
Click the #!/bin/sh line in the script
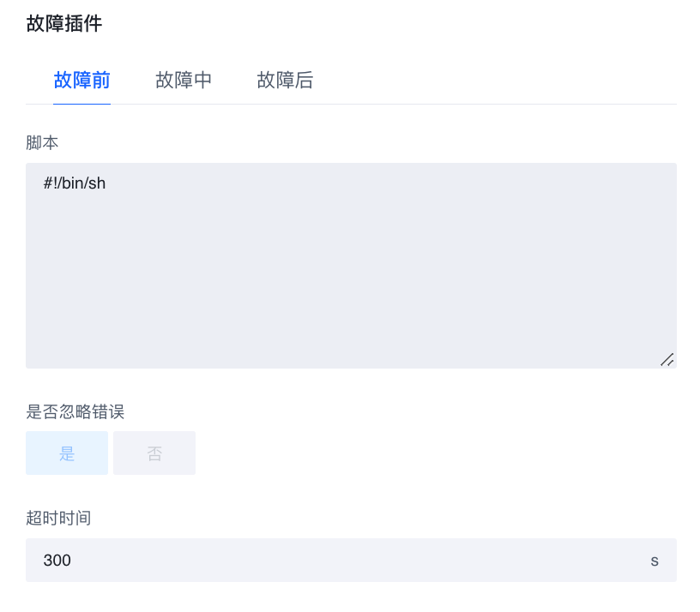pyautogui.click(x=75, y=183)
